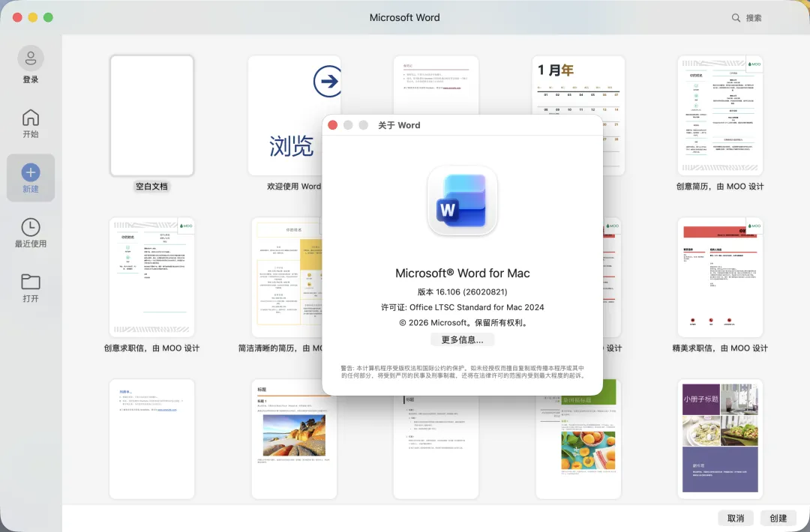Close the 关于 Word dialog

coord(333,125)
